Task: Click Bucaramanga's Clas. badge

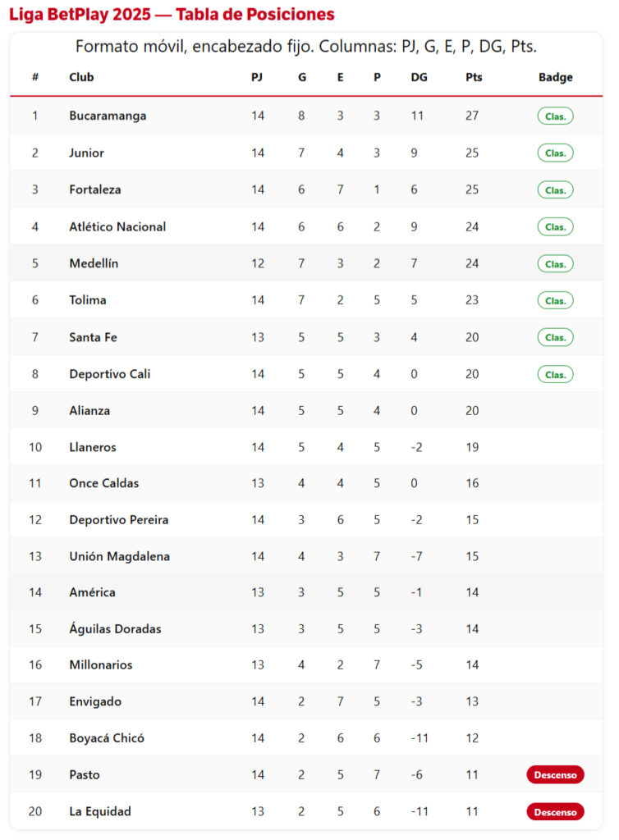Action: click(x=555, y=116)
